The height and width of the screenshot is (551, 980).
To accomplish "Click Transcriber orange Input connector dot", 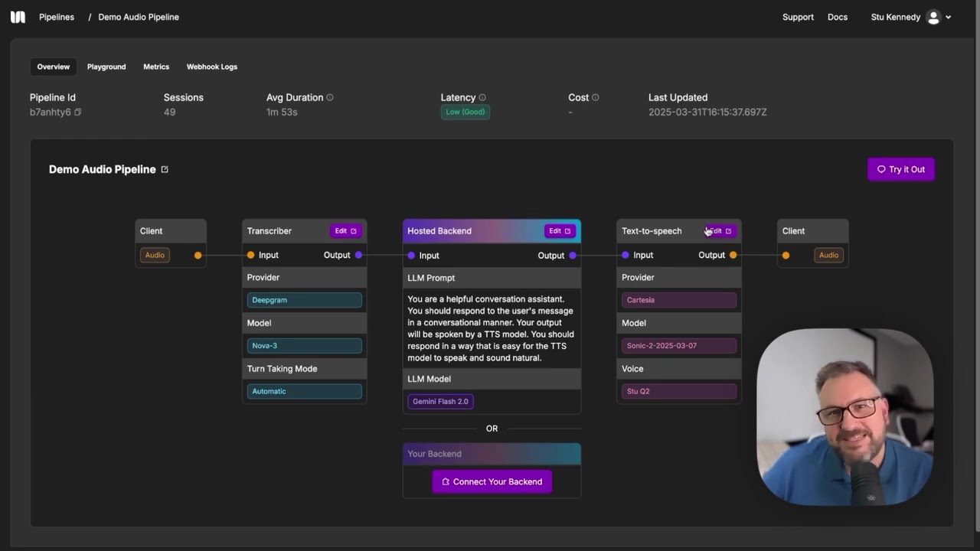I will [250, 255].
